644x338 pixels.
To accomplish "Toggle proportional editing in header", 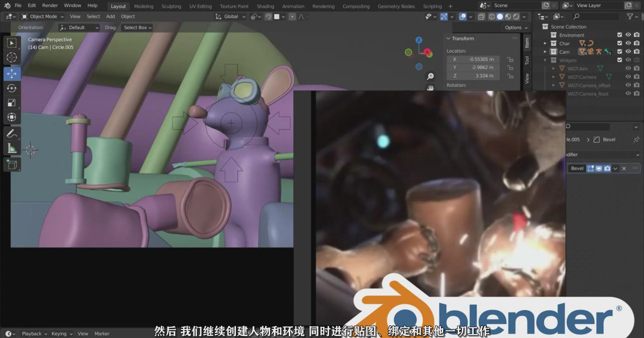I will [x=292, y=17].
